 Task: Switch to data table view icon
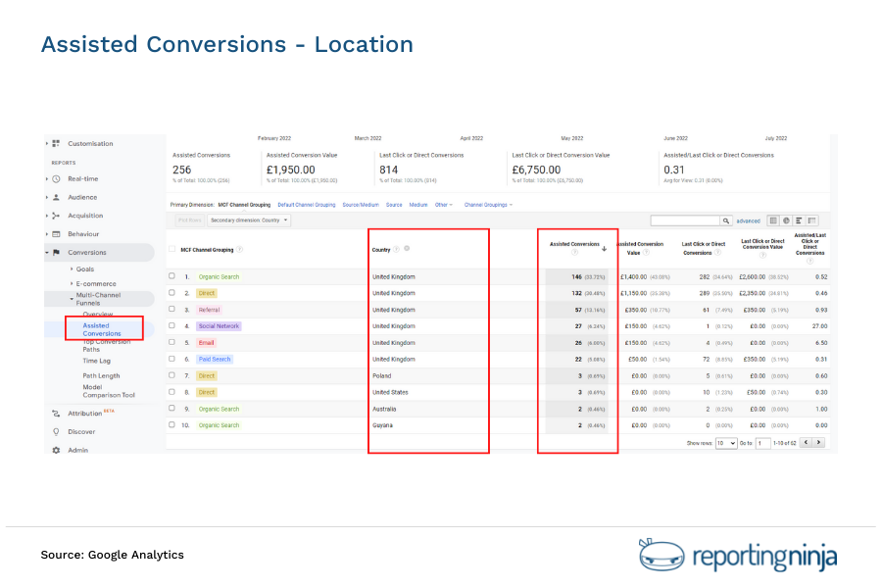tap(773, 220)
